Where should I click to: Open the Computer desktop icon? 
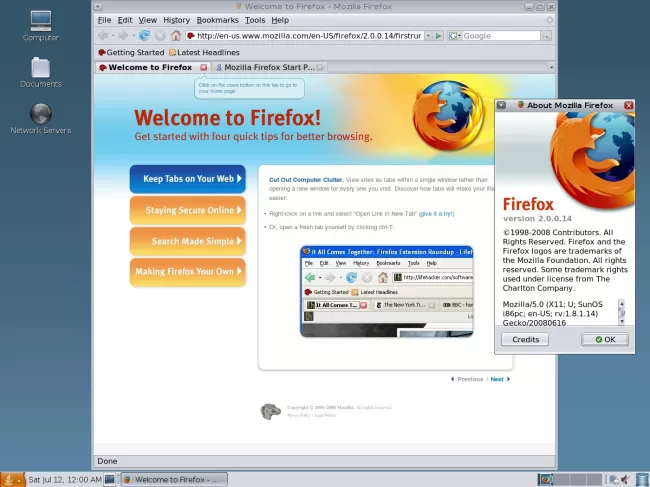(x=41, y=26)
